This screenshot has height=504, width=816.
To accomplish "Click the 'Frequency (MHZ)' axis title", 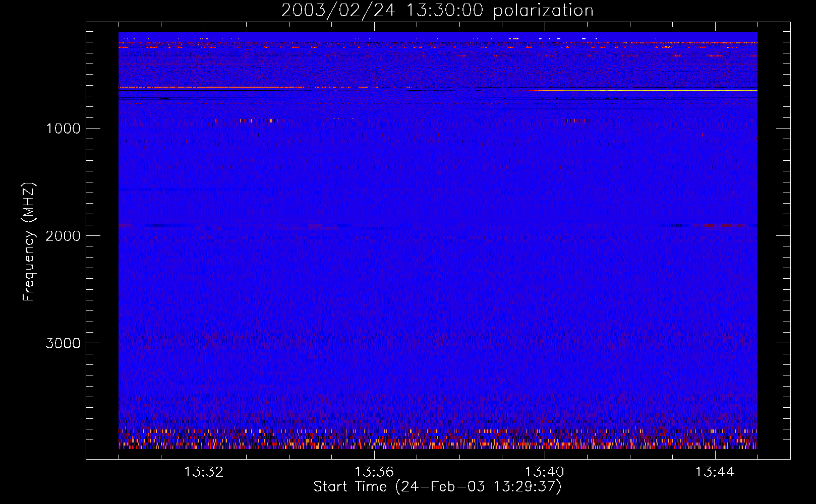I will tap(29, 241).
